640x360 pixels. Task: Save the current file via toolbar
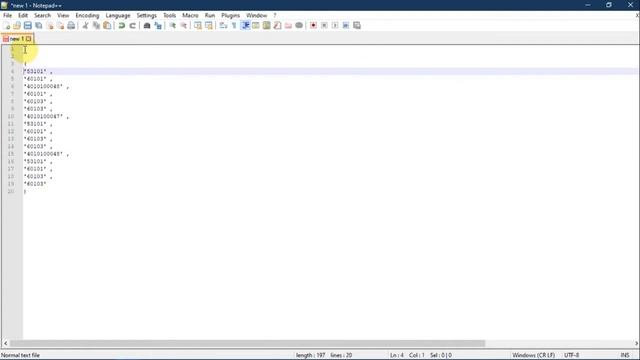(x=28, y=26)
